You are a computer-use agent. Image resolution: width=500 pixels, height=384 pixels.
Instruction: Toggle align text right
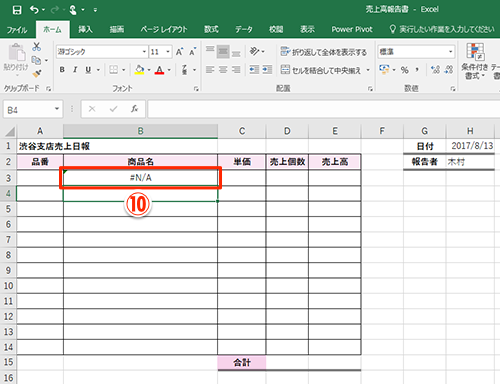point(236,70)
